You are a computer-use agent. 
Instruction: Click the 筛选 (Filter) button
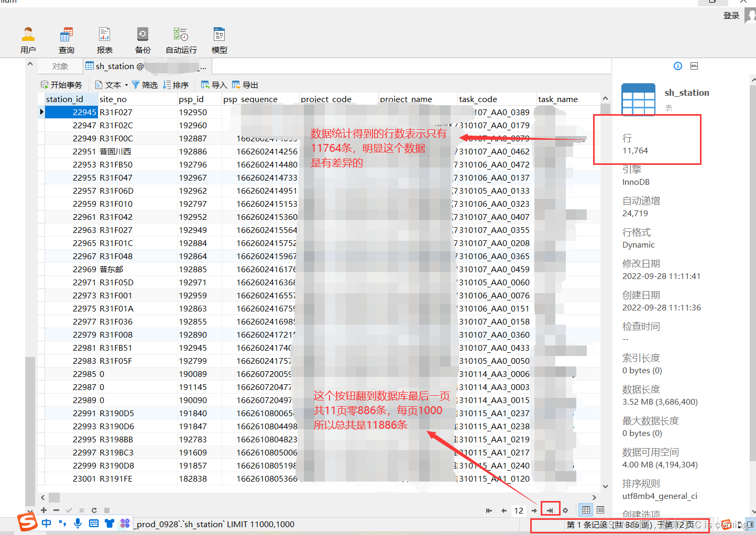pos(145,85)
